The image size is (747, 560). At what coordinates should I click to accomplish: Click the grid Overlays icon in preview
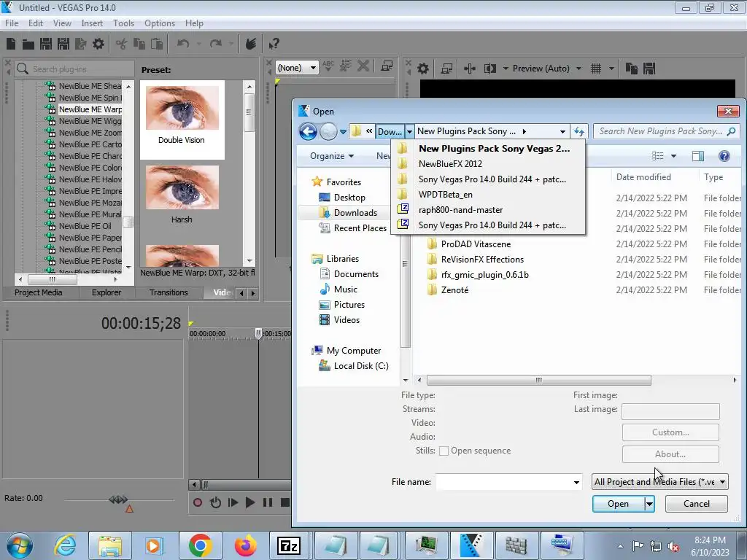point(595,69)
